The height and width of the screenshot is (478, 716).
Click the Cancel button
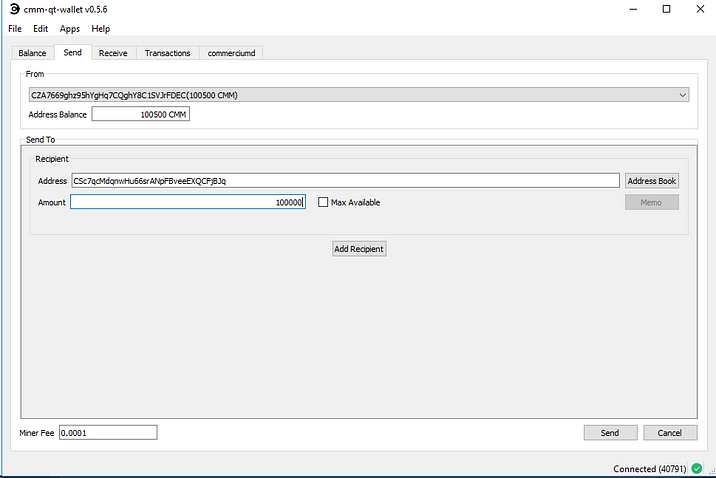click(x=670, y=433)
